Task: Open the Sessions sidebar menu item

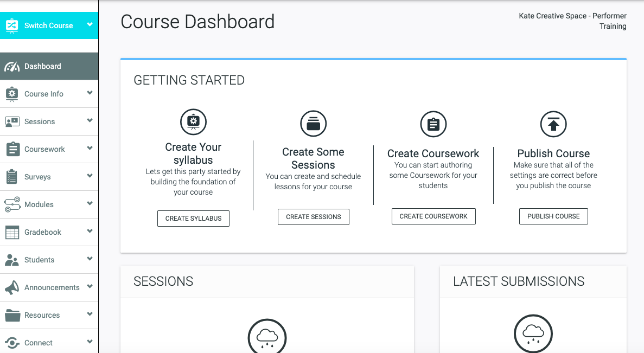Action: pyautogui.click(x=40, y=121)
